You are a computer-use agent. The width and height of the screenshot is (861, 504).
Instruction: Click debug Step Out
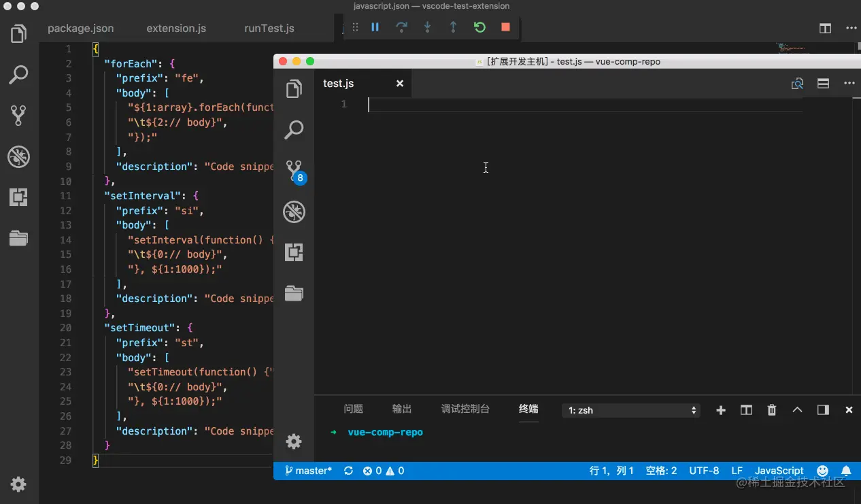coord(453,27)
